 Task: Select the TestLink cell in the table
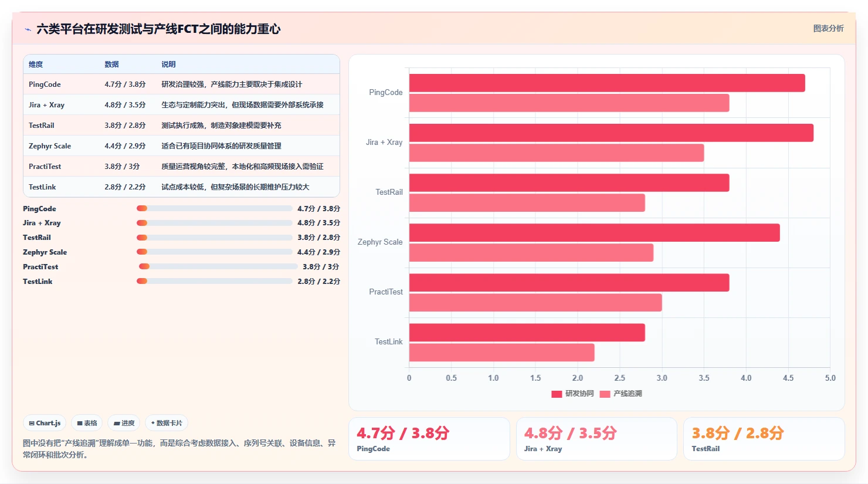[42, 187]
